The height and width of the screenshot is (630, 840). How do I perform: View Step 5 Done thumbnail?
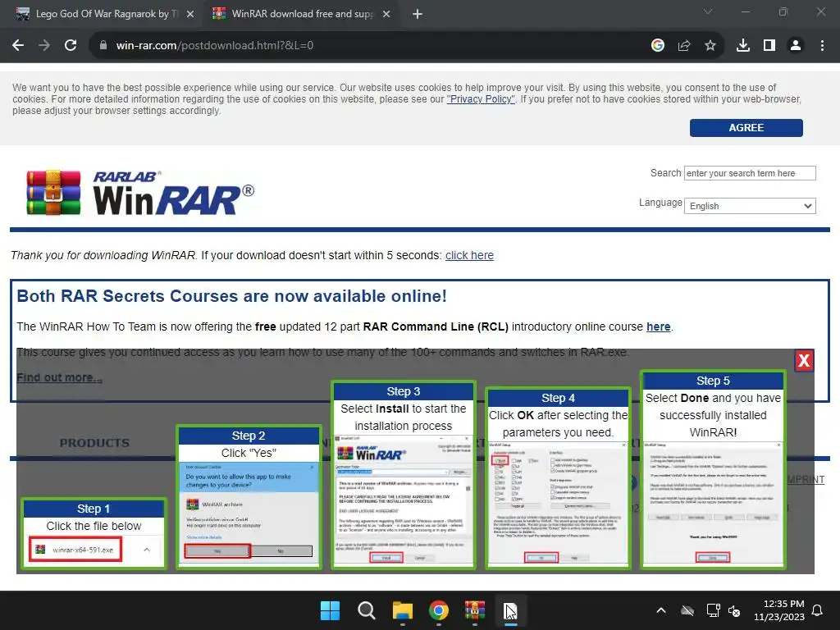point(713,469)
